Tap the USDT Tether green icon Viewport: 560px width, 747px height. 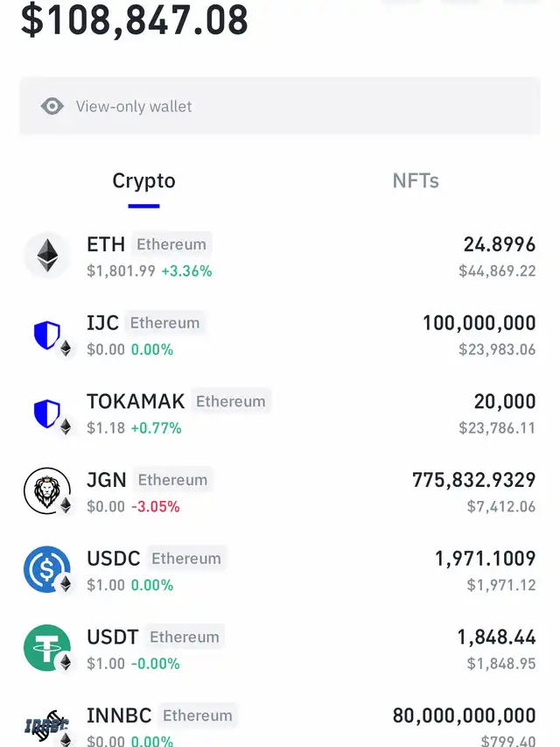point(47,648)
